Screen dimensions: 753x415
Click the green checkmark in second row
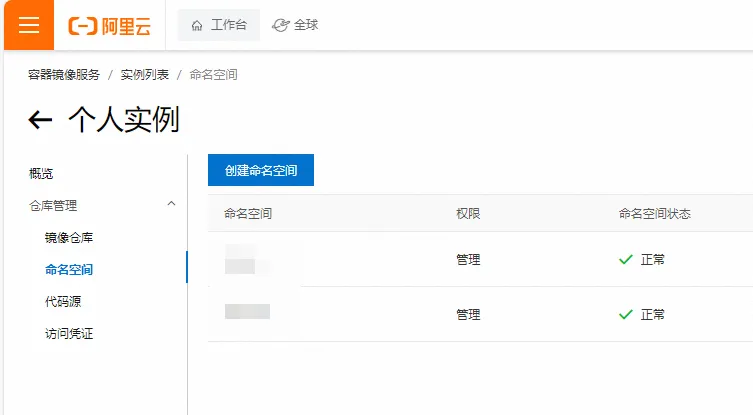point(626,314)
